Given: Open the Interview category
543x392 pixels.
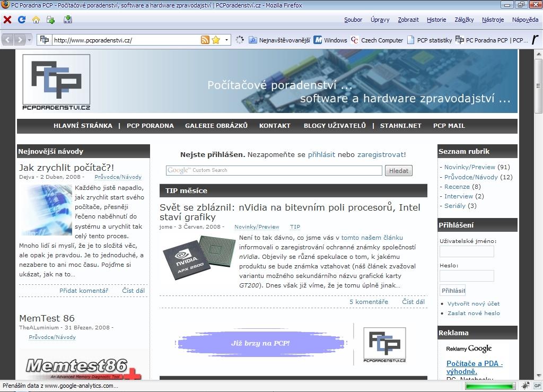Looking at the screenshot, I should (459, 196).
